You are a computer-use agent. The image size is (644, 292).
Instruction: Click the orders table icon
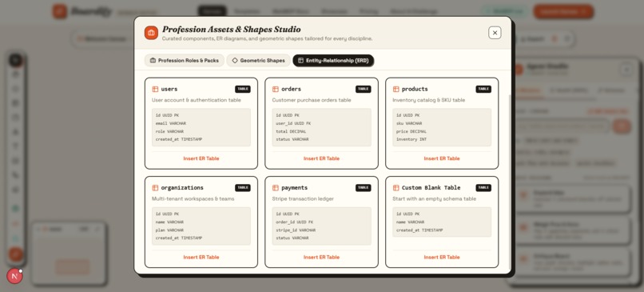click(x=276, y=90)
